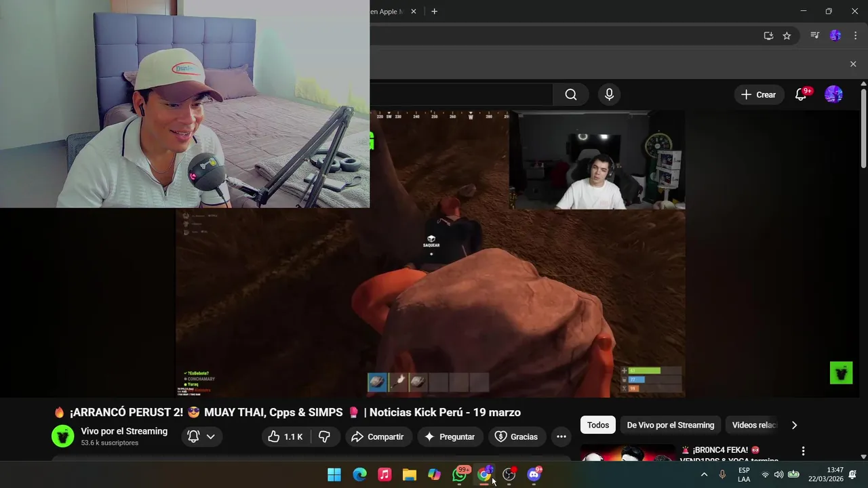Expand subscription notification bell dropdown
This screenshot has width=868, height=488.
(x=201, y=437)
